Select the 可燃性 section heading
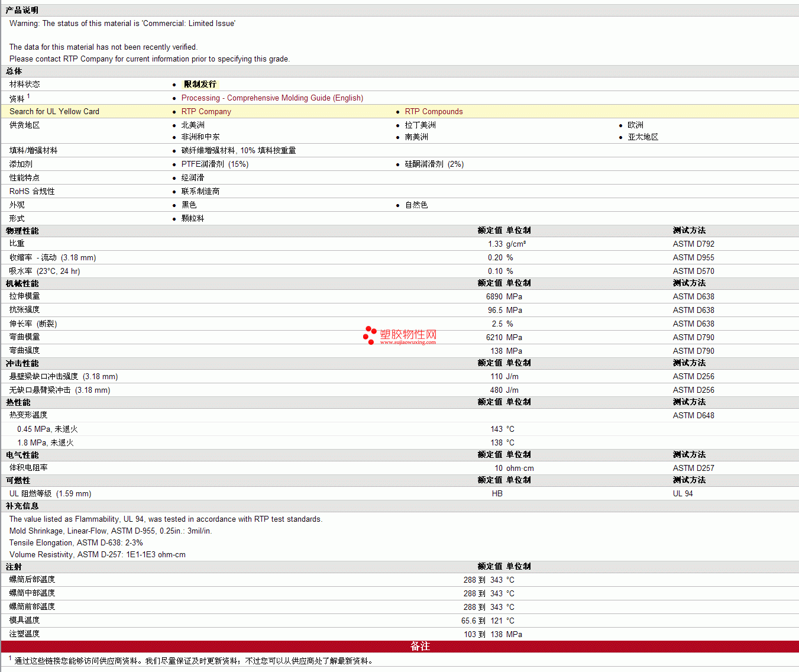 click(x=18, y=480)
